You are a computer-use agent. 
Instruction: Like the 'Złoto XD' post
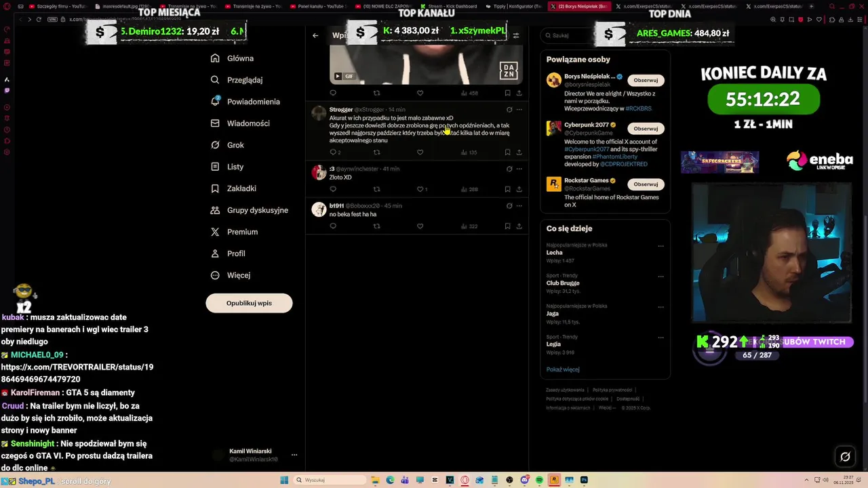tap(420, 189)
